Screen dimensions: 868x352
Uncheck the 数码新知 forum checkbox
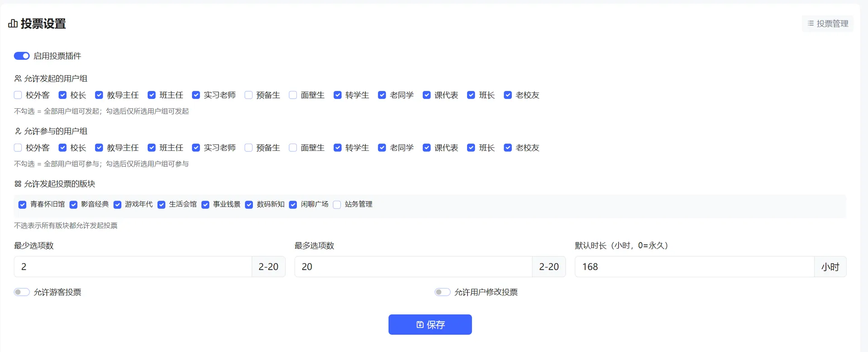249,205
